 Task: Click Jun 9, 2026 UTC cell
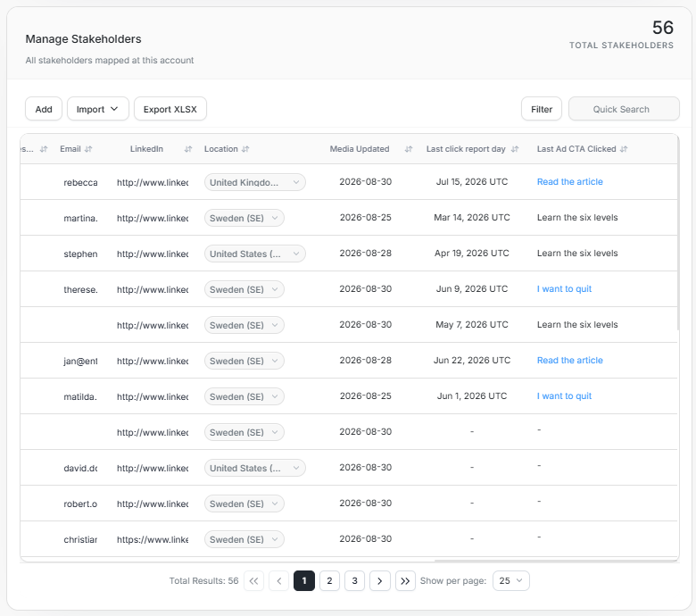pyautogui.click(x=472, y=288)
